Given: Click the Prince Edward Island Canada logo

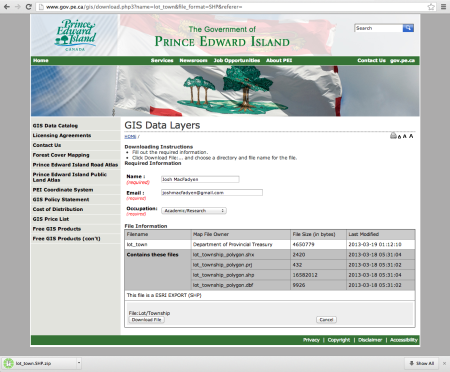Looking at the screenshot, I should 76,35.
